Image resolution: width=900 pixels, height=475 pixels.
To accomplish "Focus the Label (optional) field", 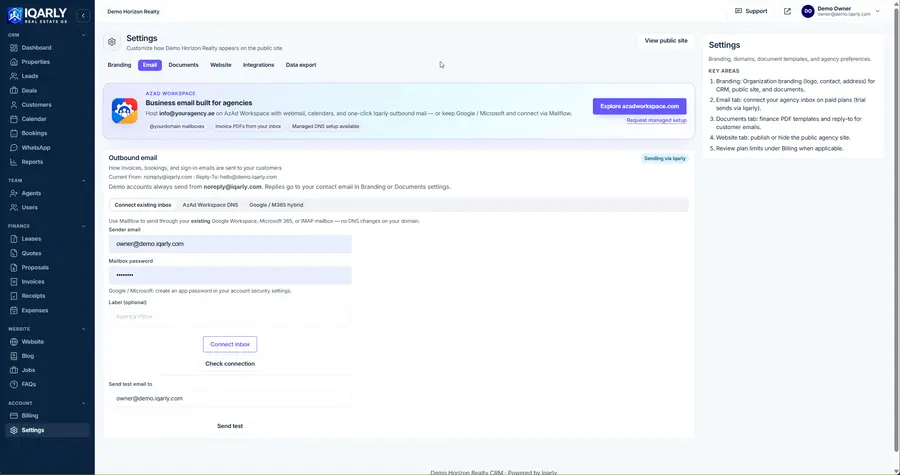I will pyautogui.click(x=230, y=316).
